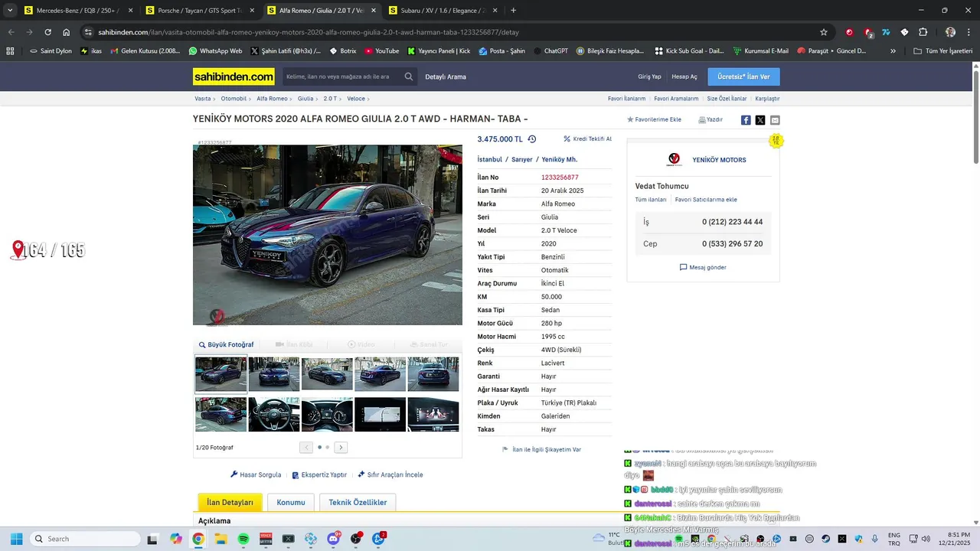Go back with browser back arrow
Screen dimensions: 980x551
11,32
